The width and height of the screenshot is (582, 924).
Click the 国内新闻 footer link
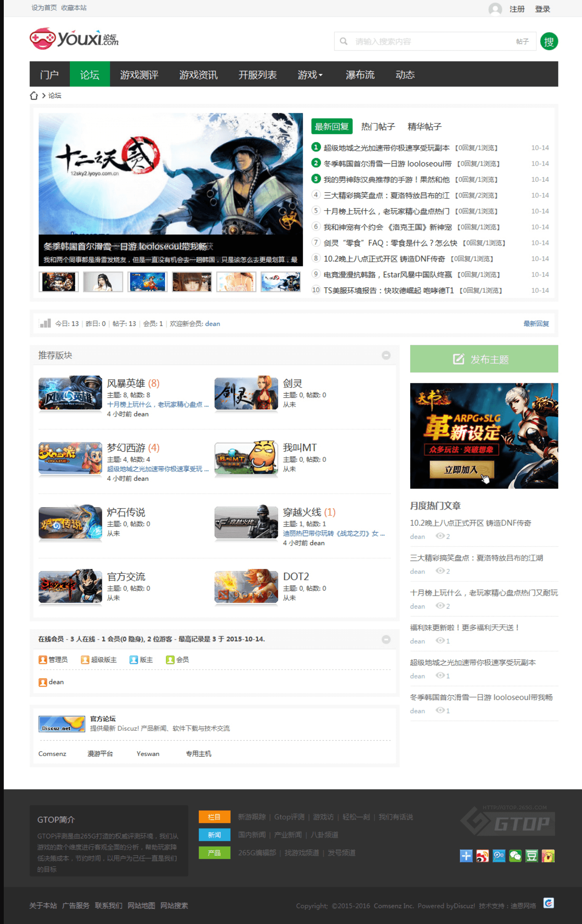(252, 835)
